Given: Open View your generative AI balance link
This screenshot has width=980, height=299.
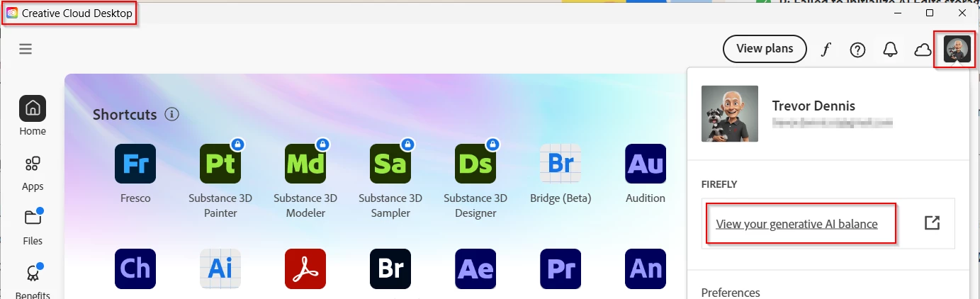Looking at the screenshot, I should 796,224.
